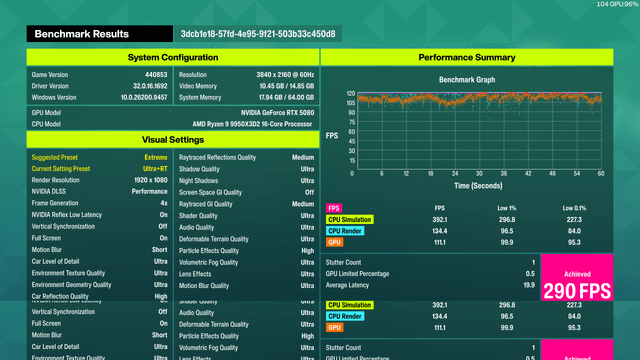The width and height of the screenshot is (640, 360).
Task: Click Screen Space GI Quality Off value
Action: pyautogui.click(x=309, y=192)
